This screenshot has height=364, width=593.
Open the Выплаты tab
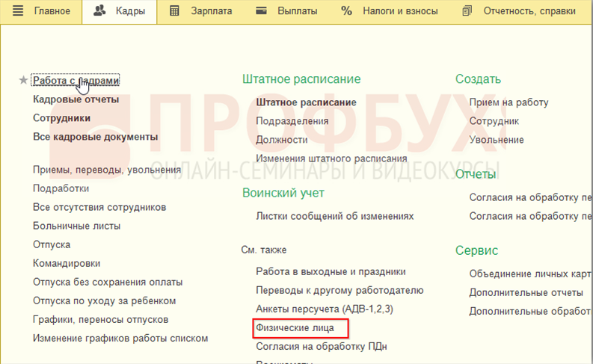tap(286, 11)
